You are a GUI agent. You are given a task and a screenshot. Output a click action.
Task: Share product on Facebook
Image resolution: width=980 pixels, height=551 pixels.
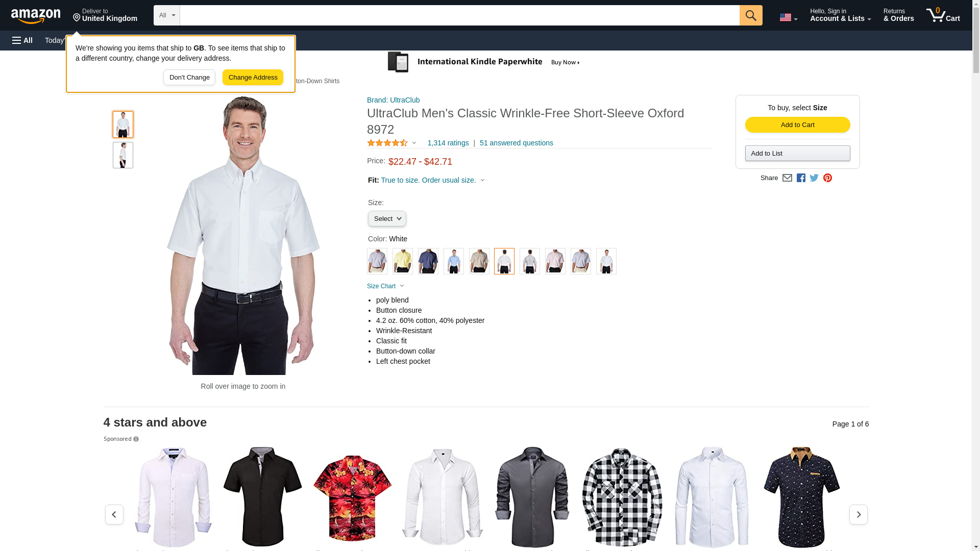801,178
